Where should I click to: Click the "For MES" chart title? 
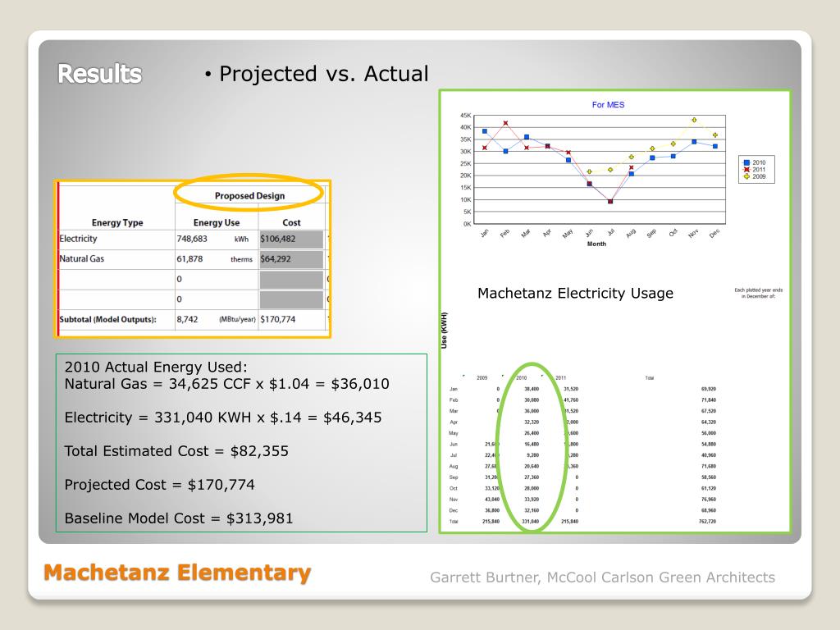(x=608, y=105)
